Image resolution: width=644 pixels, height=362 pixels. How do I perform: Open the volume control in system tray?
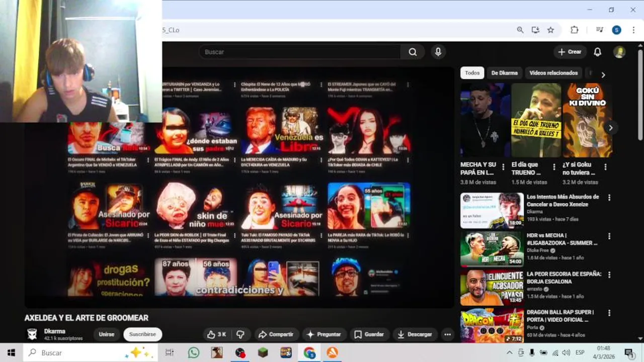(x=566, y=353)
